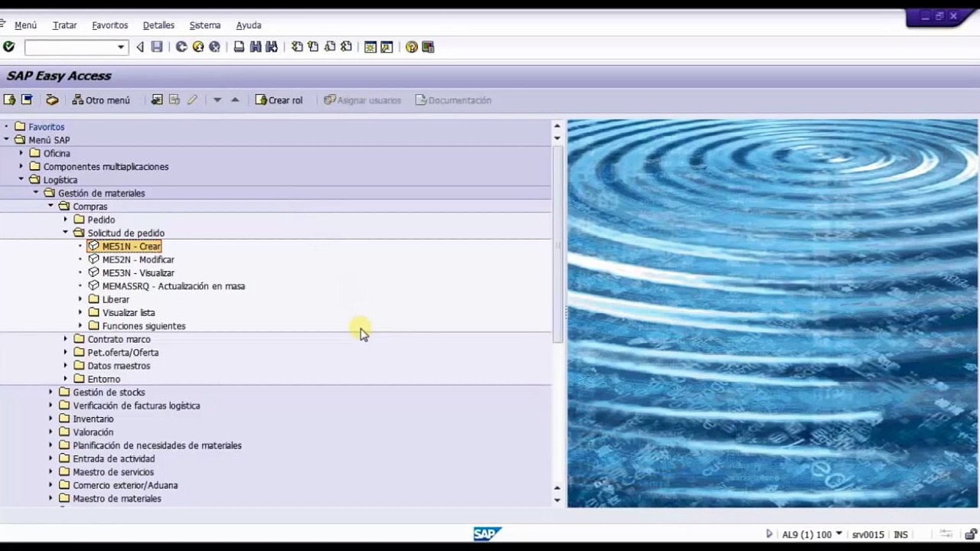
Task: Click the SAP Menu icon
Action: [x=27, y=100]
